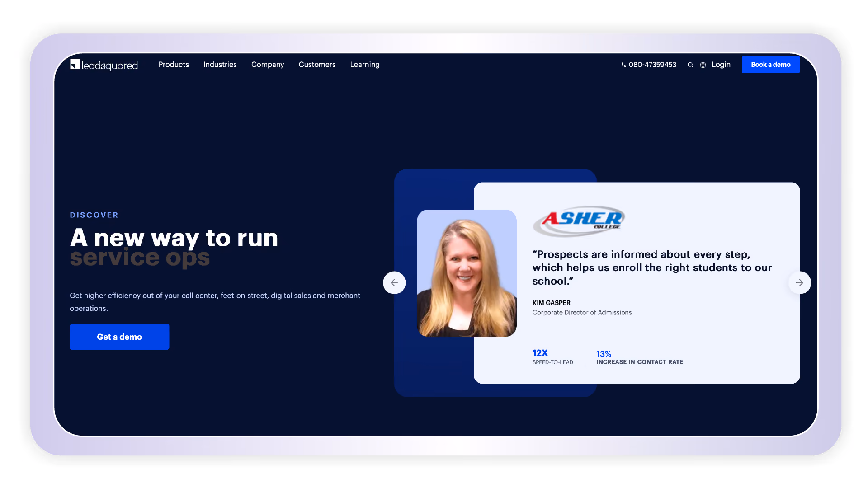Click the LeadSquared logo
Screen dimensions: 868x488
(104, 65)
